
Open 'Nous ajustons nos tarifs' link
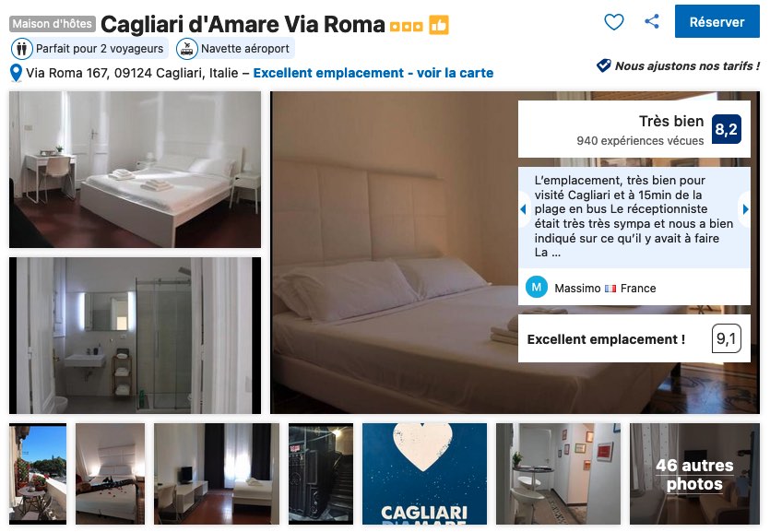(687, 65)
